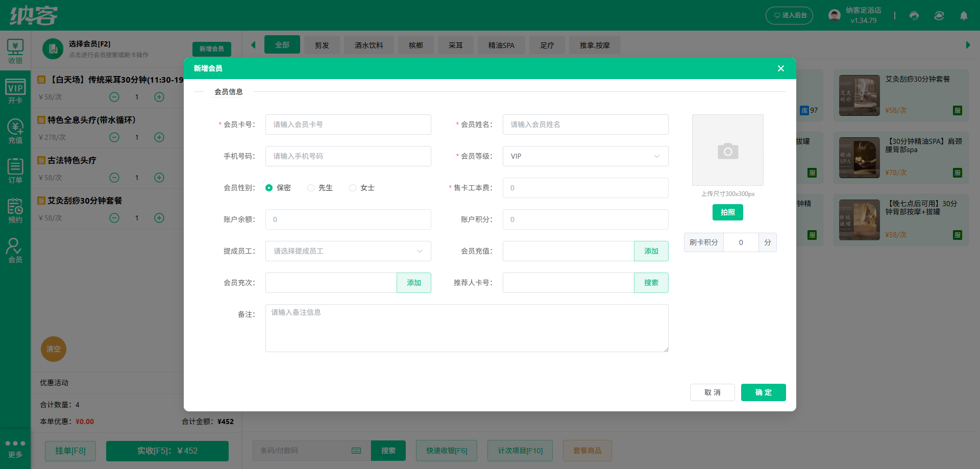Decrease quantity of 艾灸刮痧30分钟套餐 cart item
980x469 pixels.
114,218
